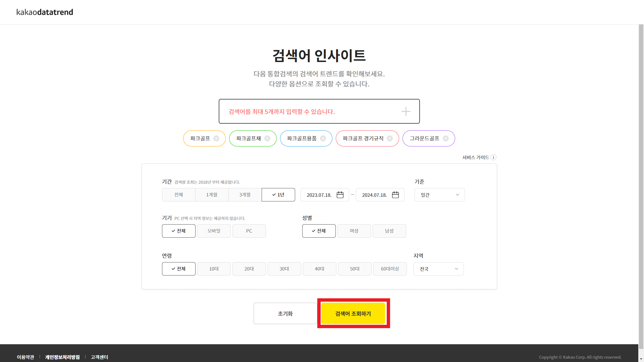Select 여성 gender filter
The width and height of the screenshot is (644, 362).
[x=354, y=231]
